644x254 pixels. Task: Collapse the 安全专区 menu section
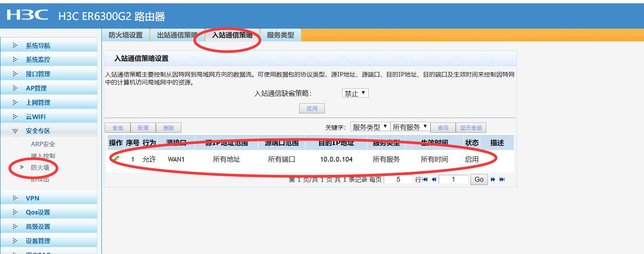tap(49, 131)
